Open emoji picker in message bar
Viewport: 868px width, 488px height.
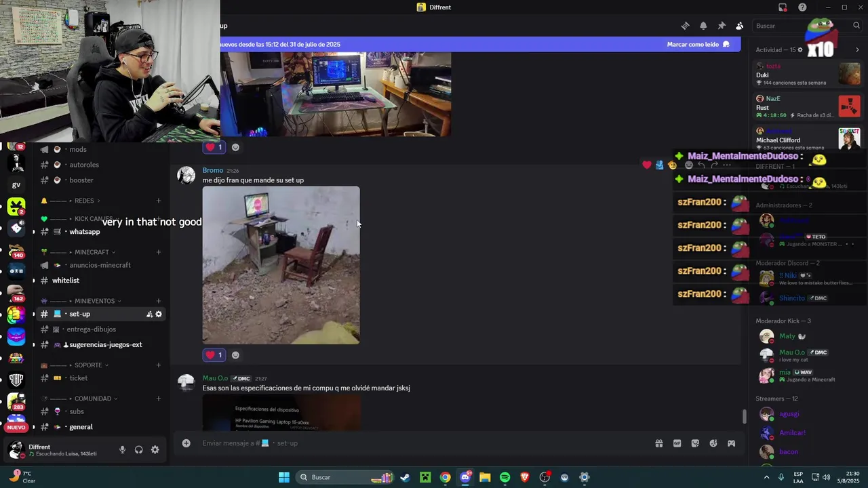point(713,443)
